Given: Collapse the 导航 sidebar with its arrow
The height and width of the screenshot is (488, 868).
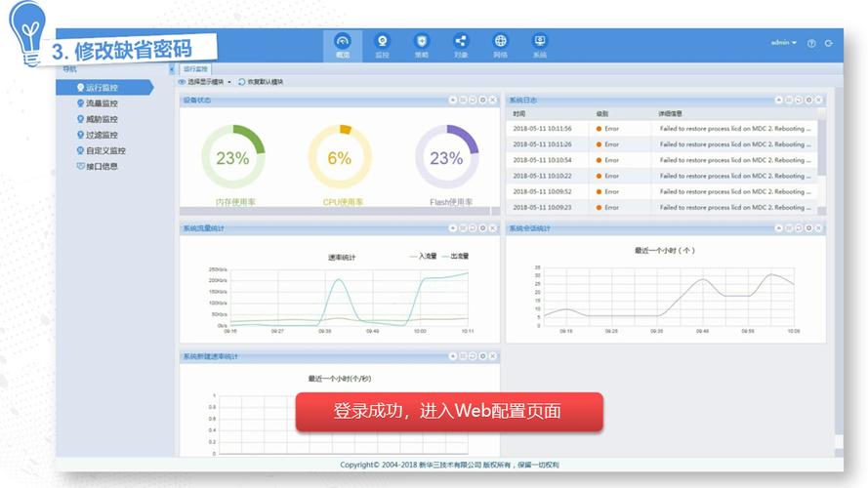Looking at the screenshot, I should [172, 69].
